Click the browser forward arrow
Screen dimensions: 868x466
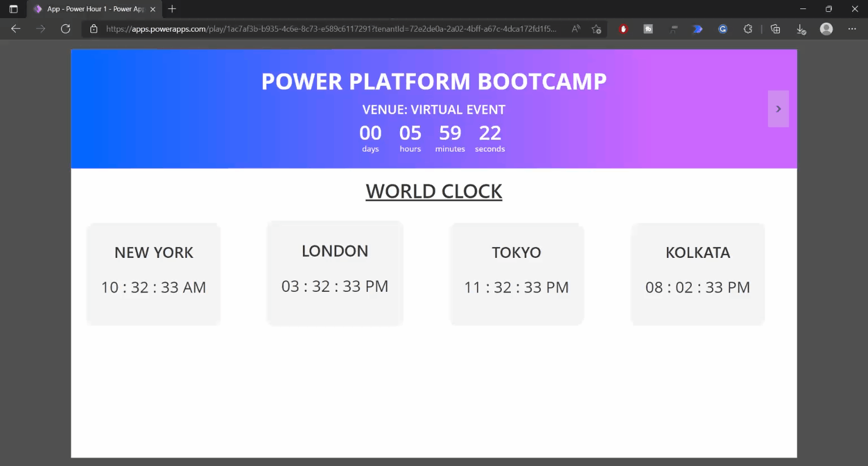click(x=41, y=29)
